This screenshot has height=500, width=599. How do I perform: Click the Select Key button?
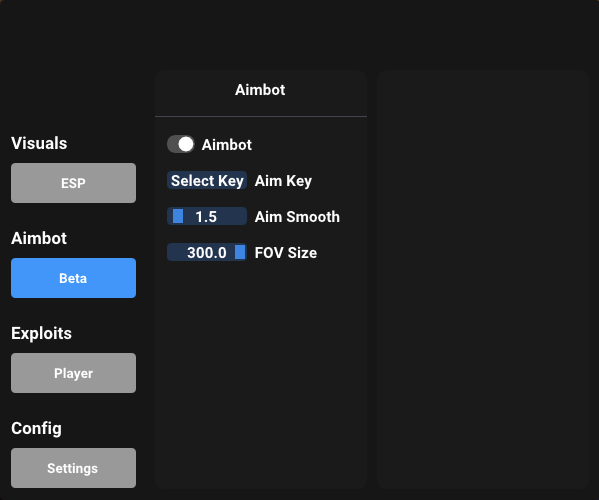pos(207,180)
